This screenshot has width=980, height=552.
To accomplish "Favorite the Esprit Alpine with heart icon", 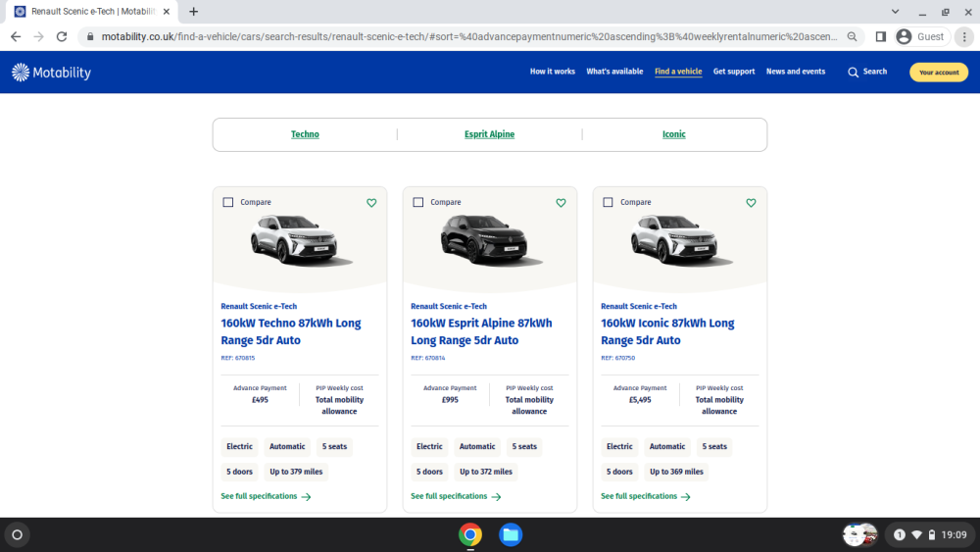I will pyautogui.click(x=561, y=203).
